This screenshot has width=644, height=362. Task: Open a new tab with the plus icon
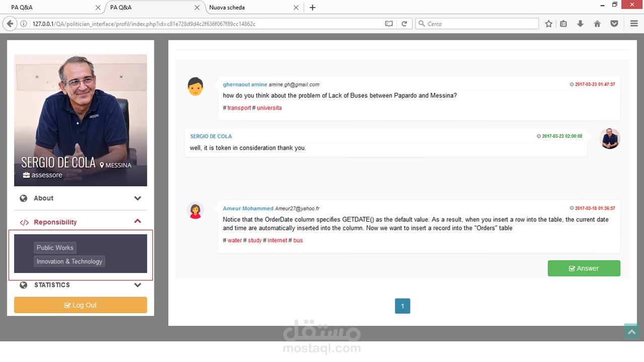(x=312, y=8)
